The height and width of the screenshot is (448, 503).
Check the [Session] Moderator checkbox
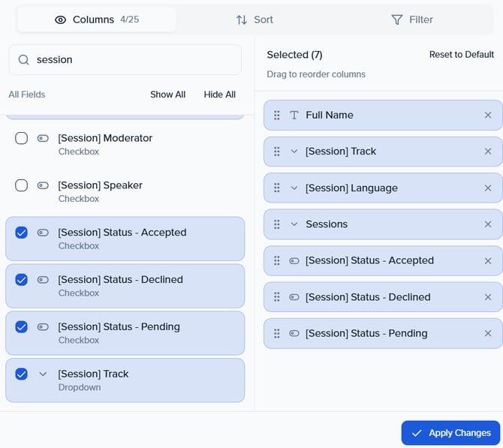tap(22, 138)
